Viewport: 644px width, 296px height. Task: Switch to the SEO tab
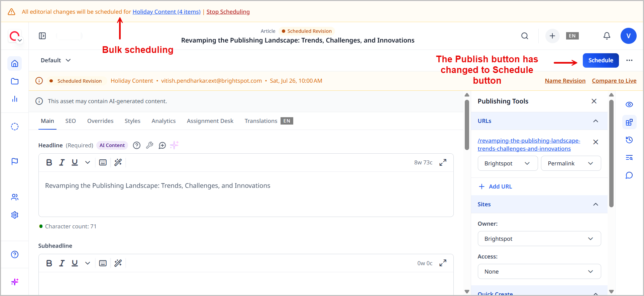click(70, 121)
